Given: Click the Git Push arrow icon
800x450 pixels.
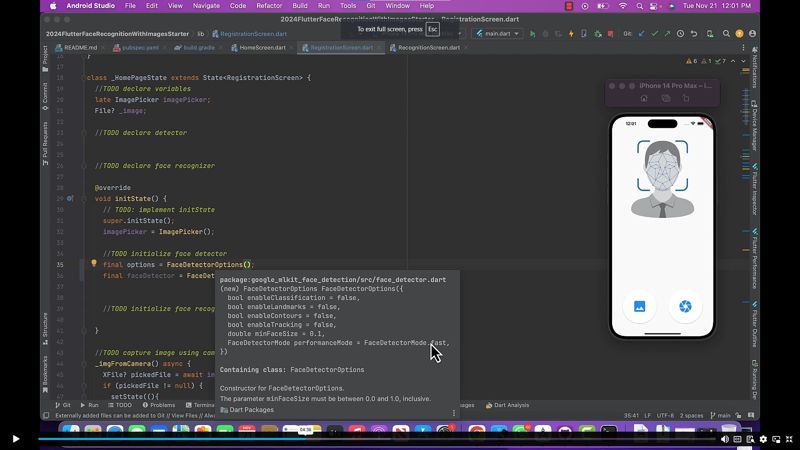Looking at the screenshot, I should tap(667, 34).
